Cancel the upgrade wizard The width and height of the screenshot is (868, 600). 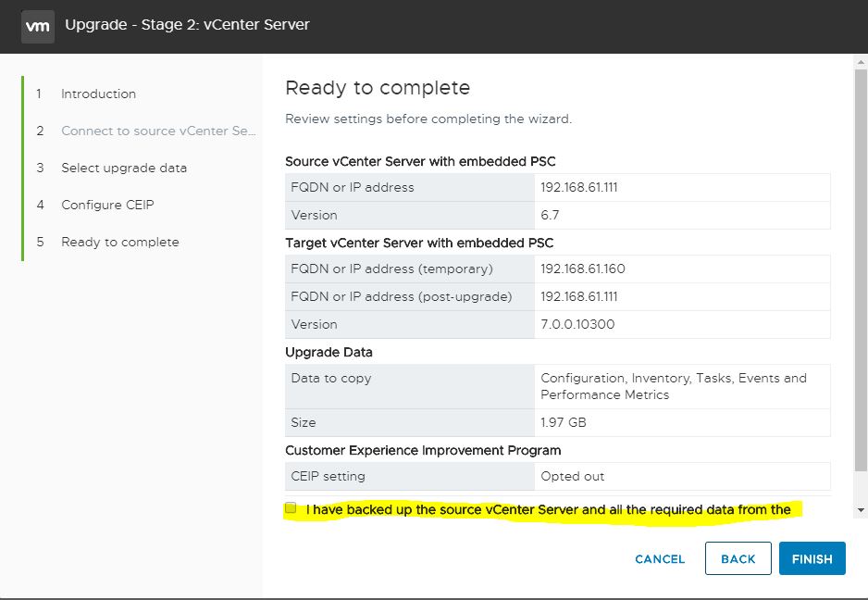pyautogui.click(x=660, y=559)
